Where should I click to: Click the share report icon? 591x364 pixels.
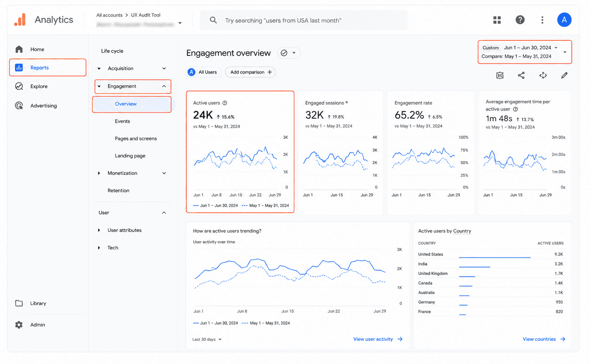(x=521, y=75)
